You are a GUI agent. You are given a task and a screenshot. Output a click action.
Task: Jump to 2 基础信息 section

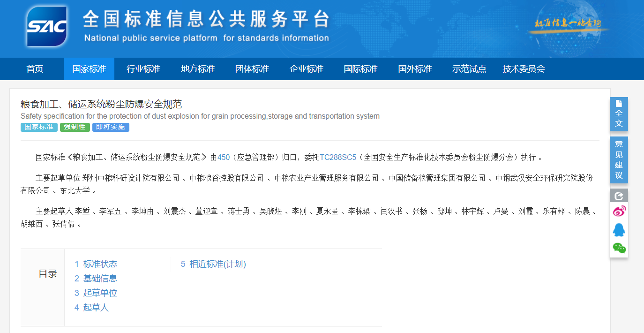click(96, 279)
